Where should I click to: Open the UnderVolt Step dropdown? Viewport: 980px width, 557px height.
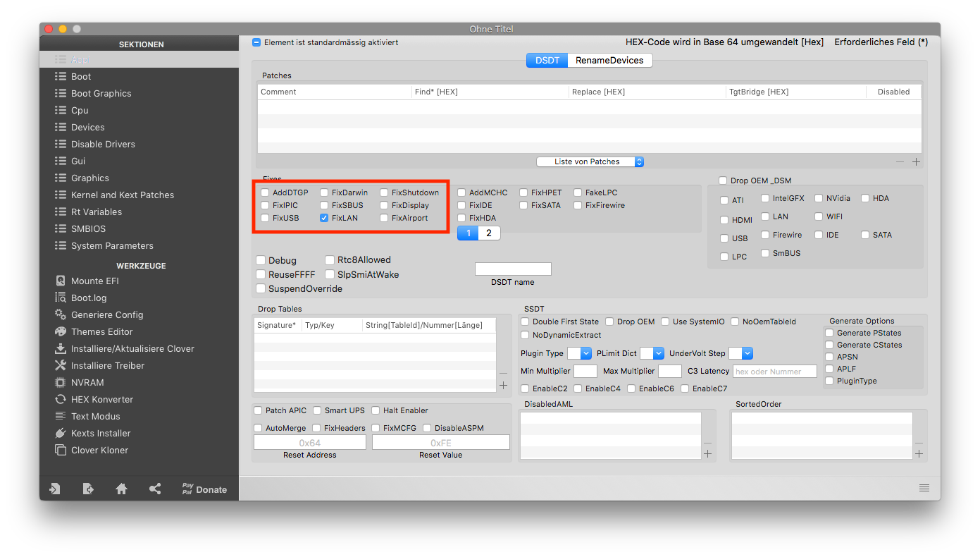click(x=740, y=353)
